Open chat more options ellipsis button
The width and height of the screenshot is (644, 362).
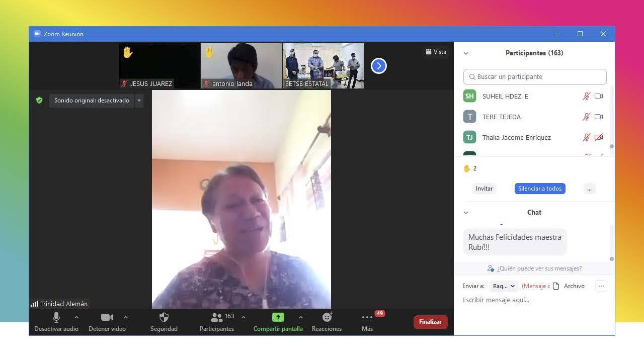pos(601,286)
